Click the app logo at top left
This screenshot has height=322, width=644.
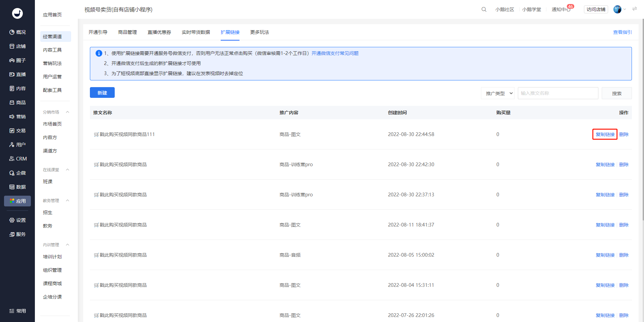(x=17, y=13)
